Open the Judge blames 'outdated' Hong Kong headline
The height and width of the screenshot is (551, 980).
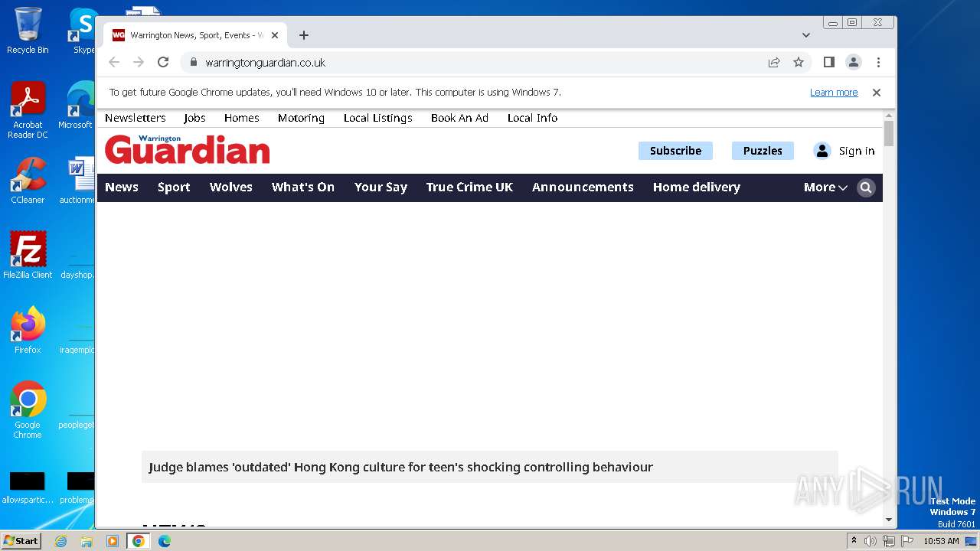pos(400,467)
